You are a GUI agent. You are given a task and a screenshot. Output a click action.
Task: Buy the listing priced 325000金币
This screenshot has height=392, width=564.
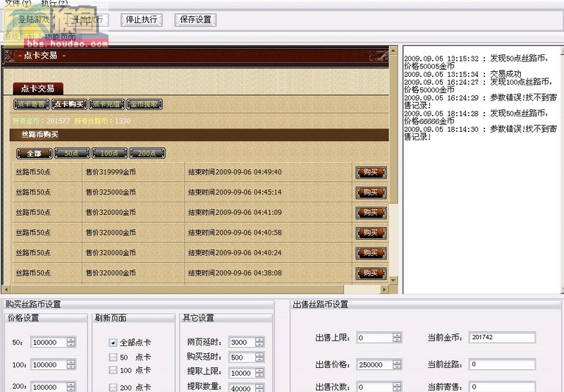(x=371, y=192)
